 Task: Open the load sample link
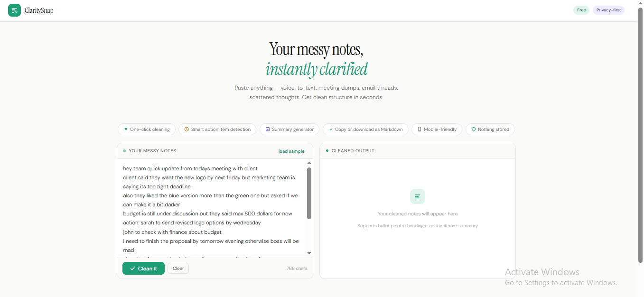click(x=291, y=150)
